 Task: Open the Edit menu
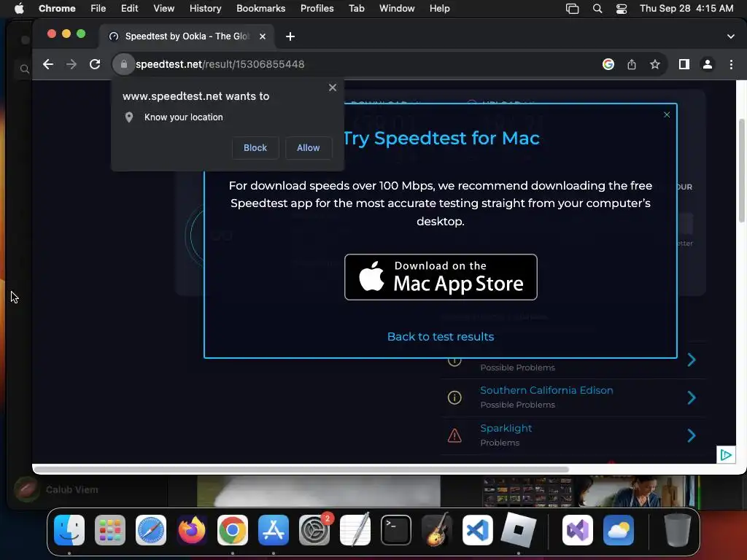(130, 9)
